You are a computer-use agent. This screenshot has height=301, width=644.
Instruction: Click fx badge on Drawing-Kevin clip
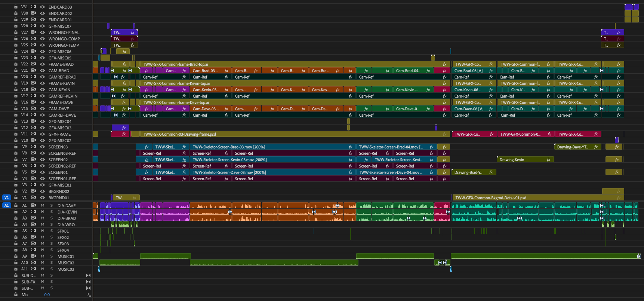[x=548, y=160]
